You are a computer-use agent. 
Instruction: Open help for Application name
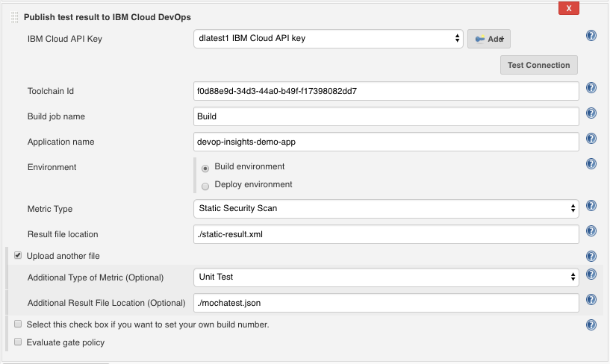(x=591, y=138)
